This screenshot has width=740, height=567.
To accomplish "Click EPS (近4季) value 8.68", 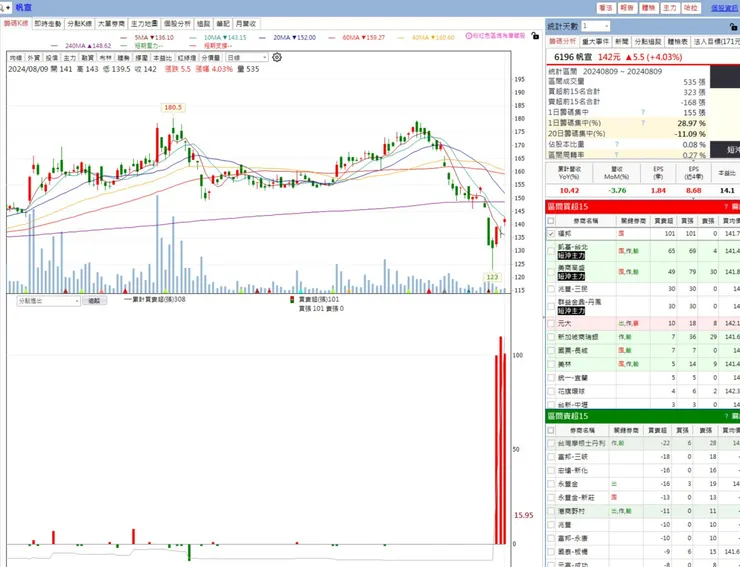I will tap(693, 190).
